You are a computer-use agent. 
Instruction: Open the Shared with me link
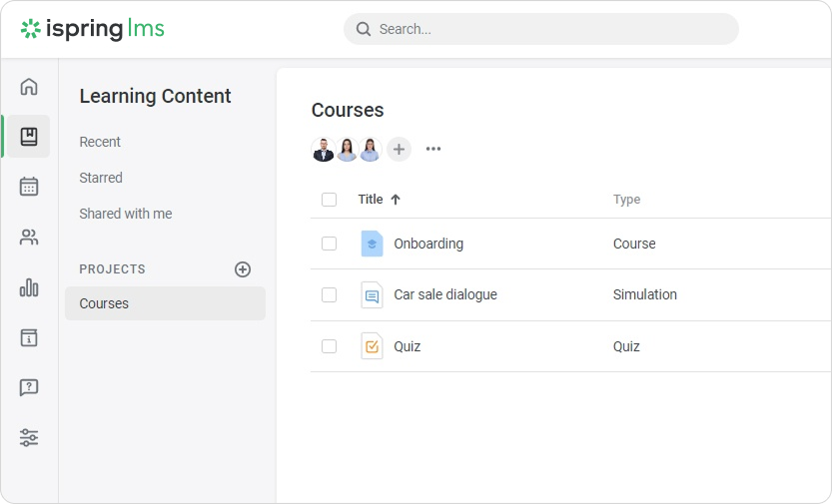(x=126, y=214)
